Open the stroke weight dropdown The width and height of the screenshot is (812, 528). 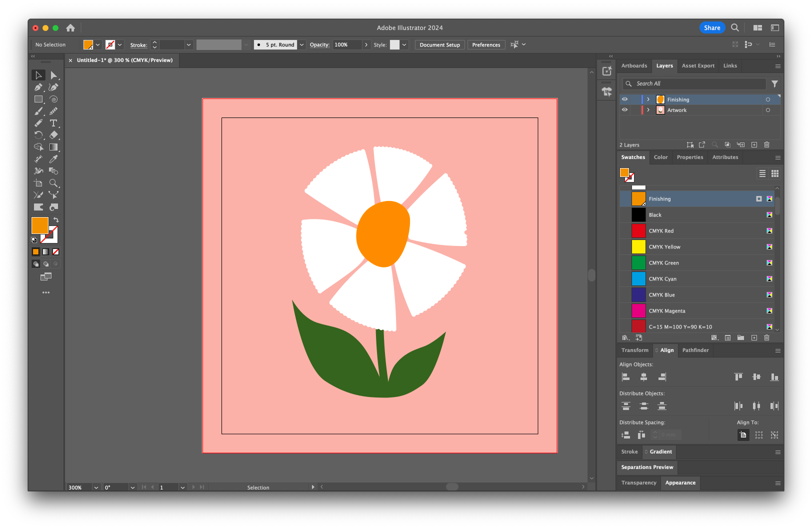click(x=188, y=44)
